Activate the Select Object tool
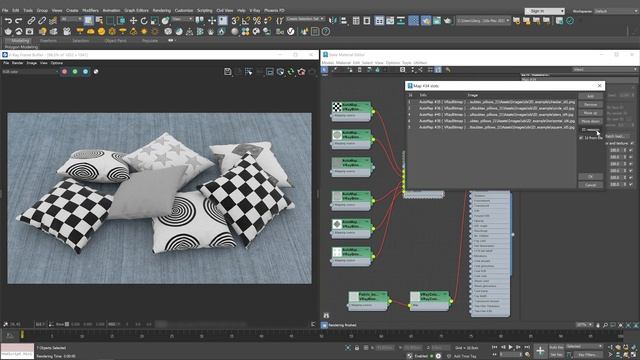Viewport: 640px width, 360px height. [89, 20]
